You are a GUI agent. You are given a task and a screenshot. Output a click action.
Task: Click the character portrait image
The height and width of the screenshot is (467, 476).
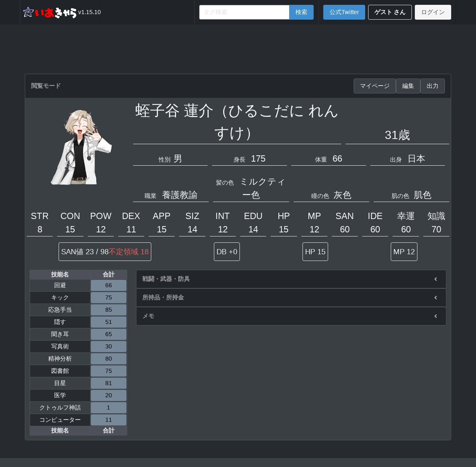[x=81, y=147]
